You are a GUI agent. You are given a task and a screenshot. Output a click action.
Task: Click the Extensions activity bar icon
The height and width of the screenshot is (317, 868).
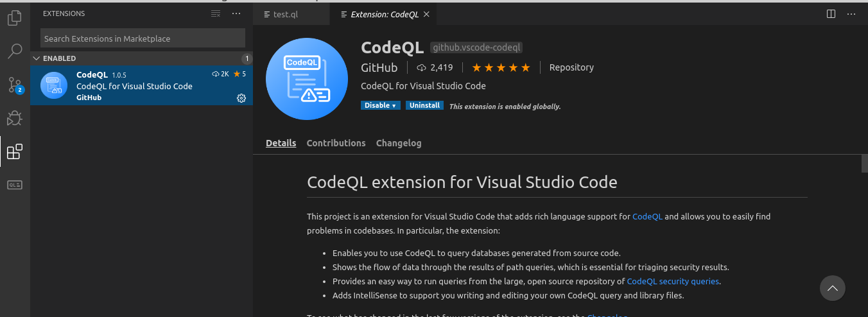click(x=14, y=152)
